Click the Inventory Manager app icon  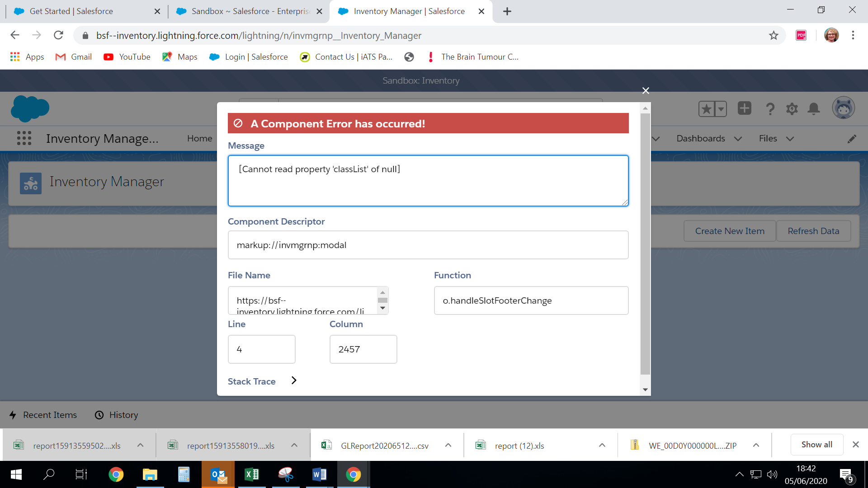[x=30, y=183]
